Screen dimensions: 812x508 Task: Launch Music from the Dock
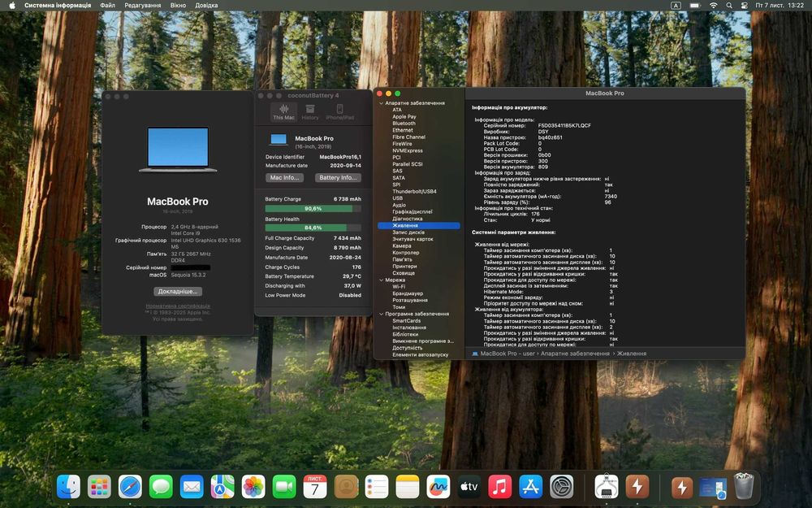[499, 487]
